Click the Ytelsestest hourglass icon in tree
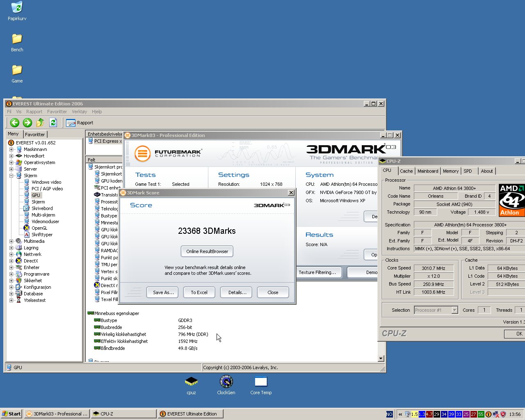The image size is (525, 420). click(19, 300)
